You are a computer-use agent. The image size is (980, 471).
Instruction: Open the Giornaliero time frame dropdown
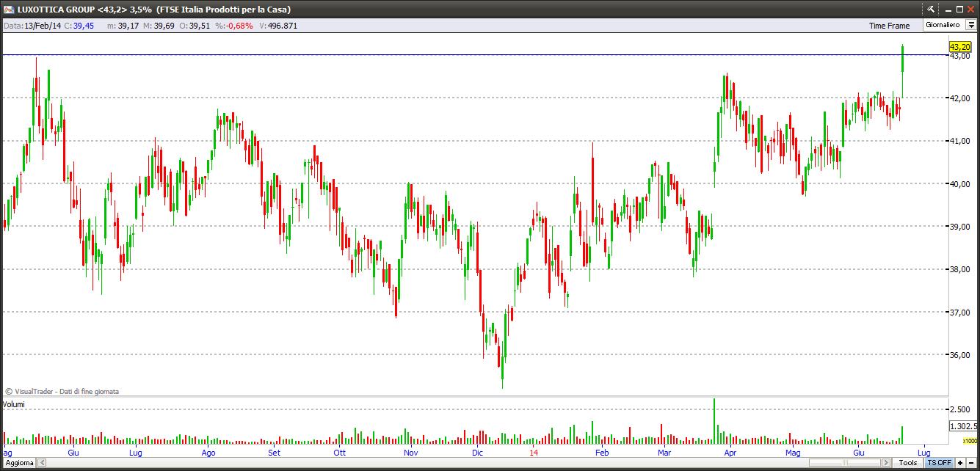point(970,25)
